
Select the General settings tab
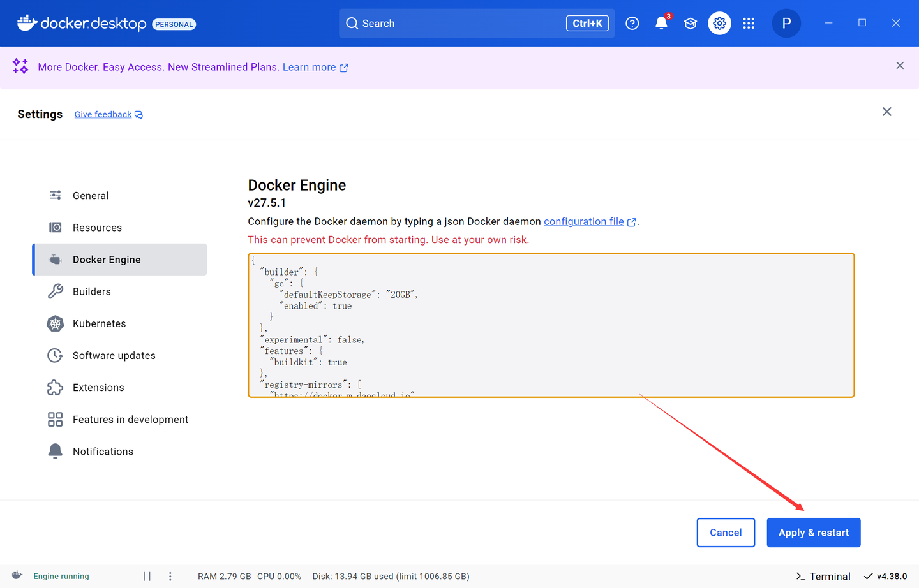(91, 196)
